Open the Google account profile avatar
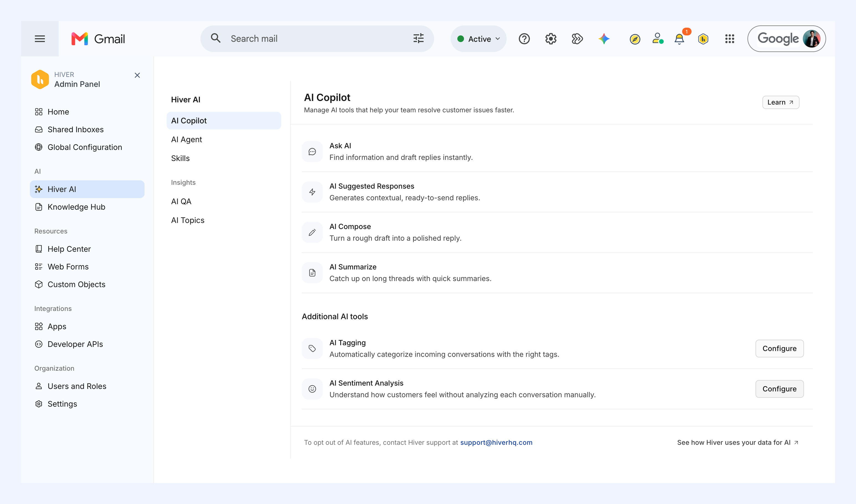The width and height of the screenshot is (856, 504). coord(811,39)
